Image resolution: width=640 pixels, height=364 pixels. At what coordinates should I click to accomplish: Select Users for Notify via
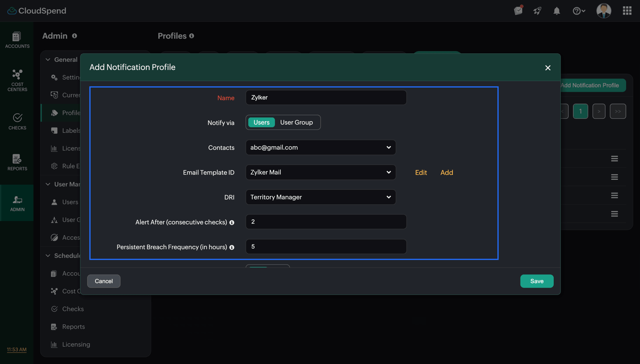click(261, 123)
